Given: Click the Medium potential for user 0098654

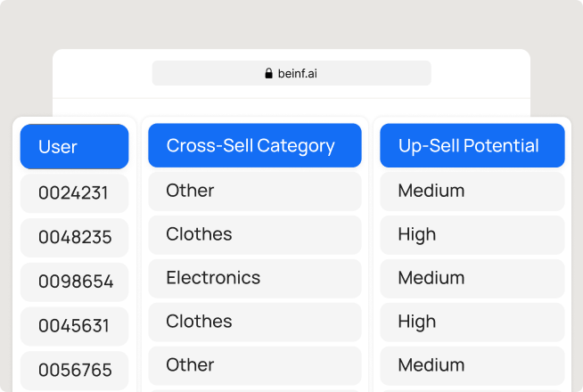Looking at the screenshot, I should tap(472, 278).
